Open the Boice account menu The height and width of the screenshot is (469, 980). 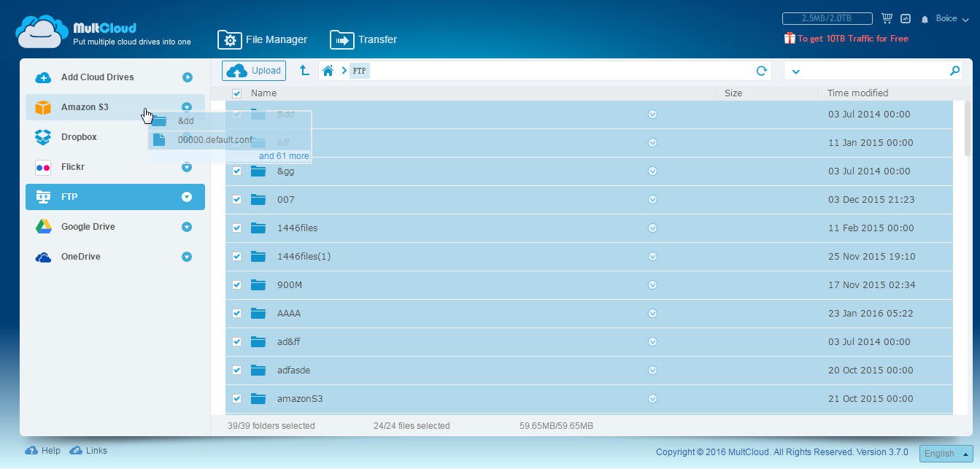pyautogui.click(x=952, y=18)
